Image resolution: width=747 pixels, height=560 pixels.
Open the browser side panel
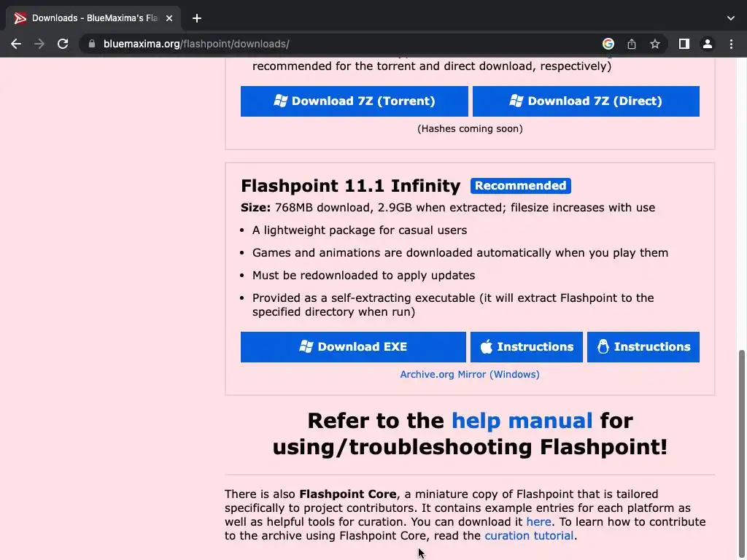coord(684,44)
